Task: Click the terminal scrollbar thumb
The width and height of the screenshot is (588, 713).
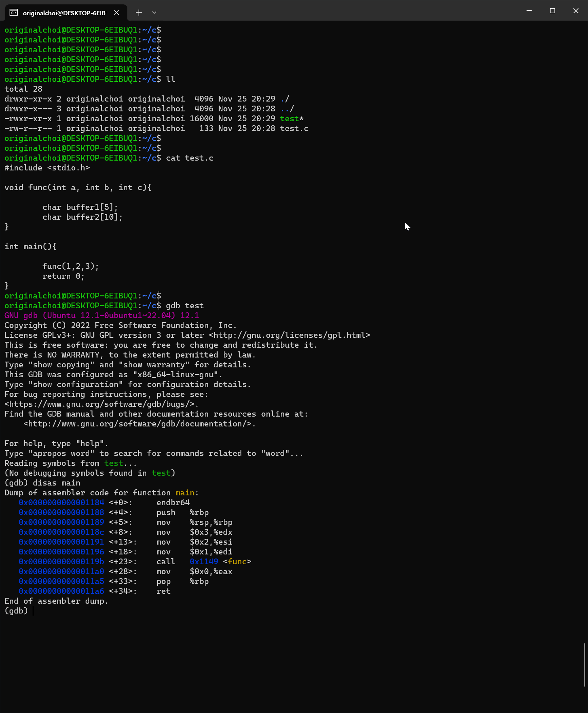Action: tap(585, 665)
